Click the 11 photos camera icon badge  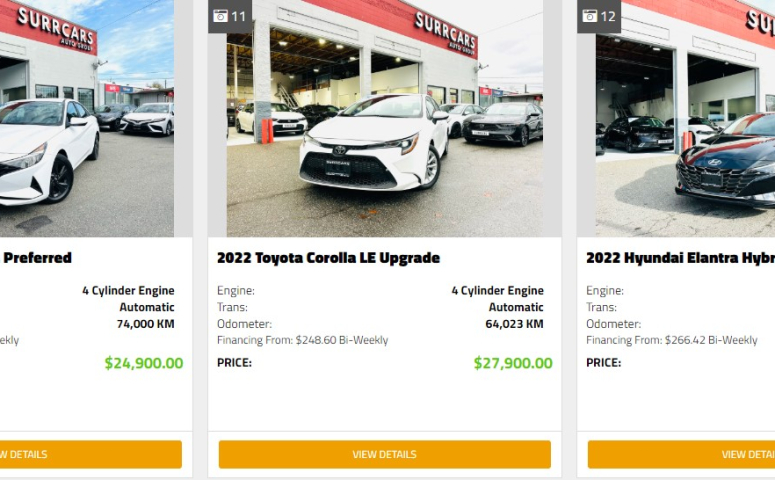coord(230,16)
